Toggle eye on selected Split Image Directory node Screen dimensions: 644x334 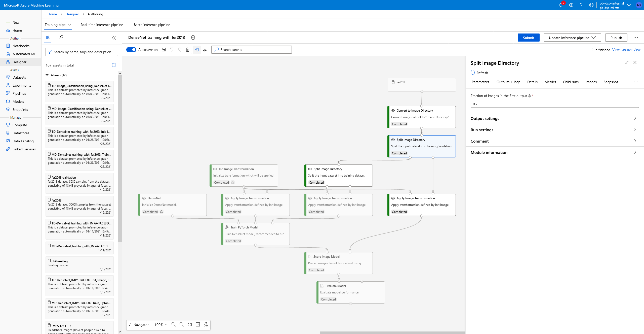point(393,140)
